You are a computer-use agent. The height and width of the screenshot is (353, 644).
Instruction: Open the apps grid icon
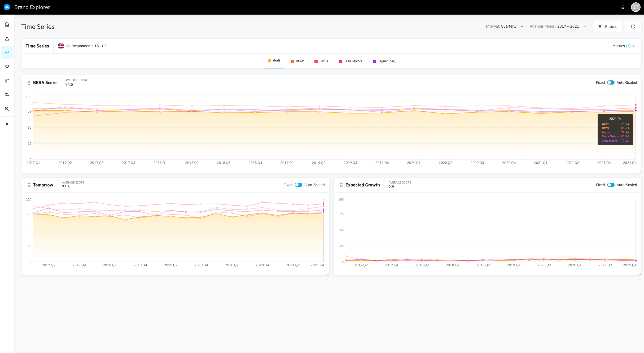tap(622, 7)
